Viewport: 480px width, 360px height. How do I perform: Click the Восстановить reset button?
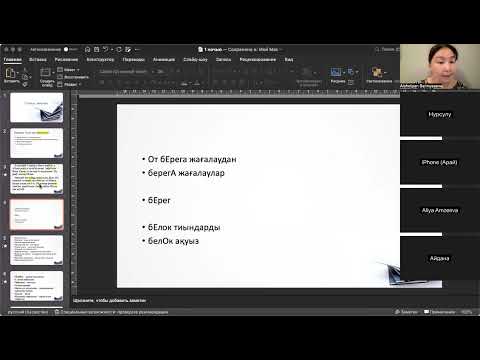pyautogui.click(x=73, y=77)
